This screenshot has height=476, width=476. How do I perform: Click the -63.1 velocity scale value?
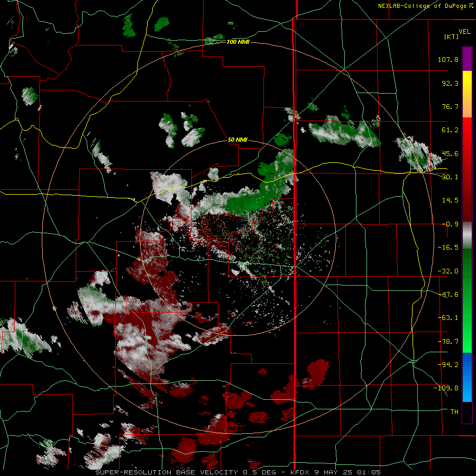point(448,318)
